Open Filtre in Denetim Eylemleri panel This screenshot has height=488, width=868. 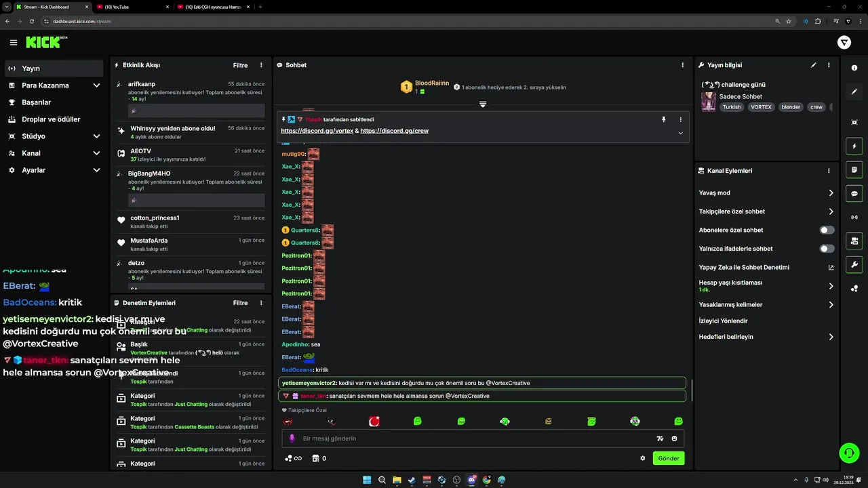[x=241, y=303]
